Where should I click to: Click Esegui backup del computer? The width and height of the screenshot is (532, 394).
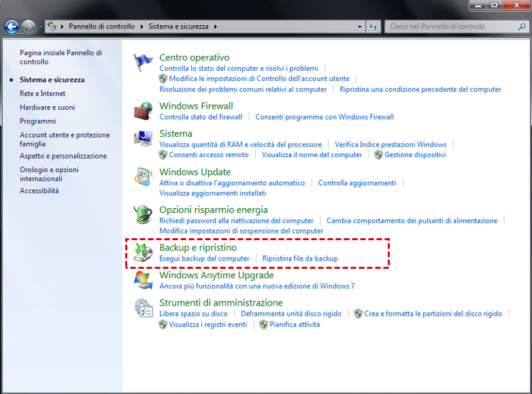point(204,259)
